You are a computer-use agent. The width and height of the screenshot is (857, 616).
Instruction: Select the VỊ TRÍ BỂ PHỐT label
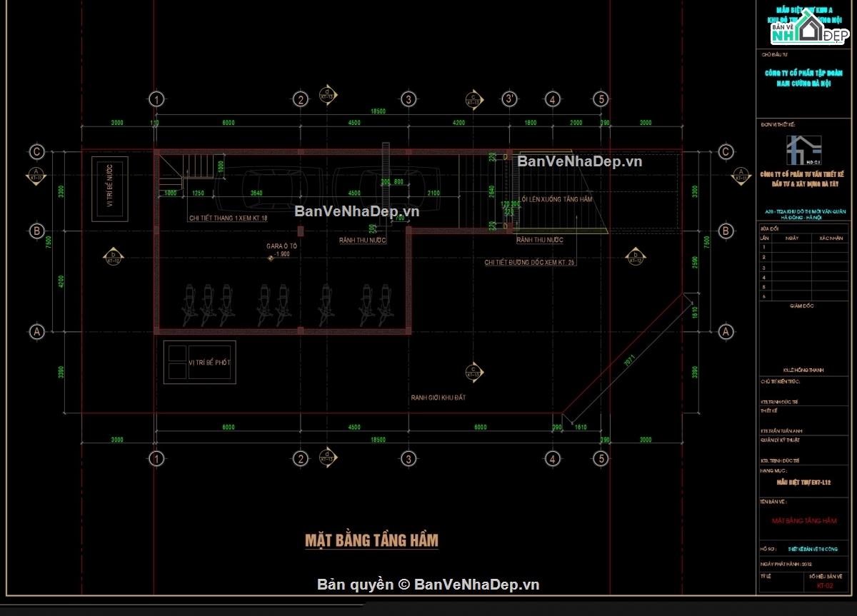209,363
